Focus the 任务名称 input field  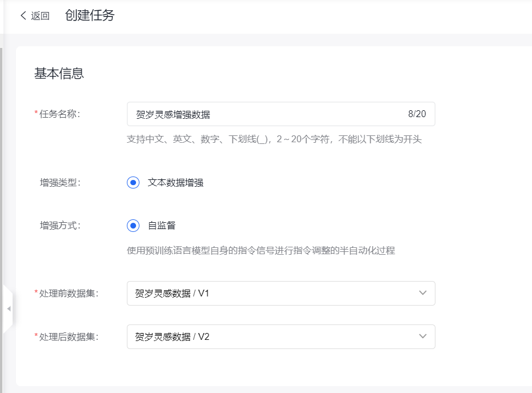point(263,114)
